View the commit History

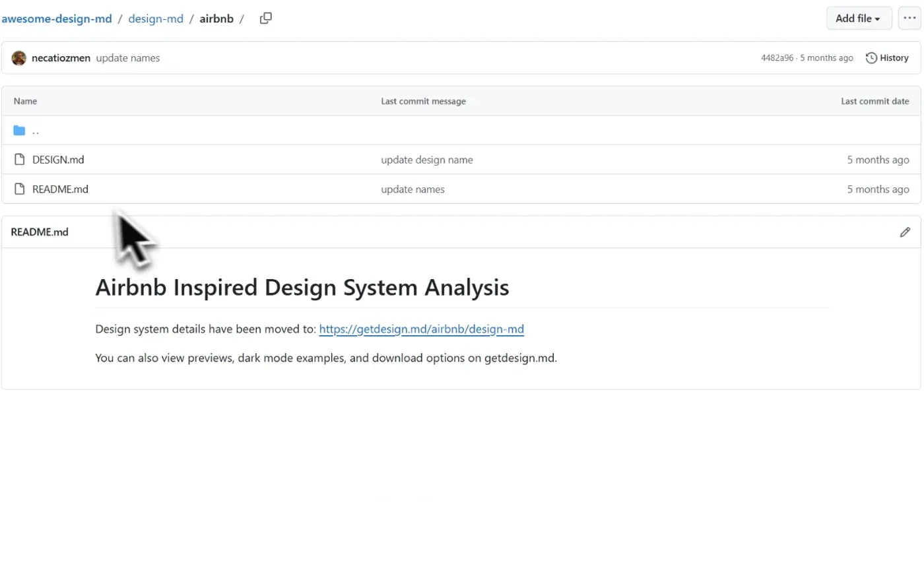[x=887, y=58]
